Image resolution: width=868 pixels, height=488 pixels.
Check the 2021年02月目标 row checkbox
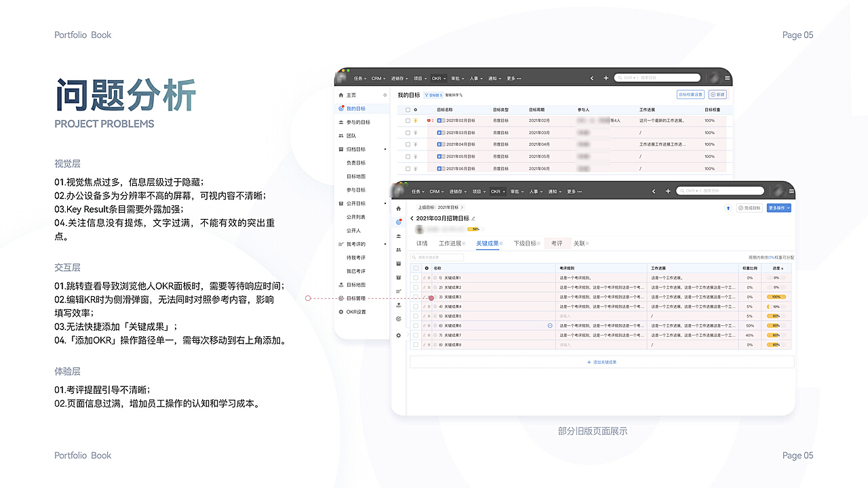(408, 121)
